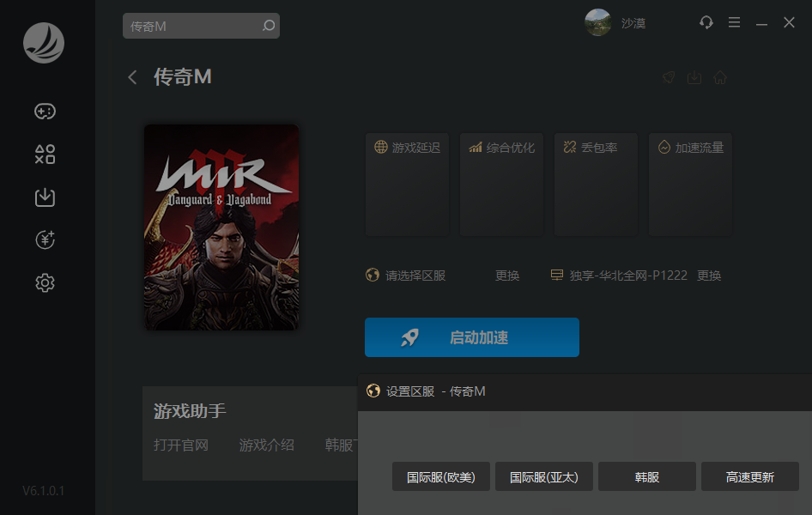Click 更换 next to 请选择区服
Screen dimensions: 812x515
click(x=507, y=276)
